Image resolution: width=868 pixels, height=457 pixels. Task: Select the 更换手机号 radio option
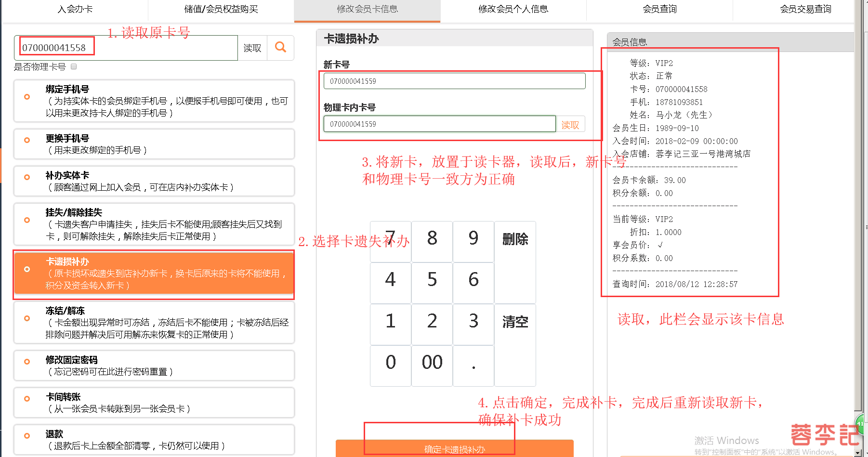pos(27,140)
